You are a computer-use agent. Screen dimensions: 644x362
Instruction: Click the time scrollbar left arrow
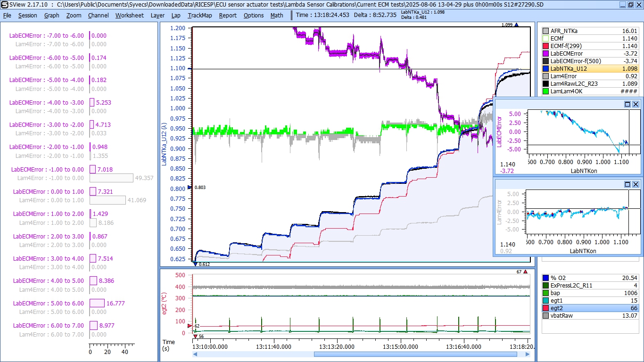(196, 354)
